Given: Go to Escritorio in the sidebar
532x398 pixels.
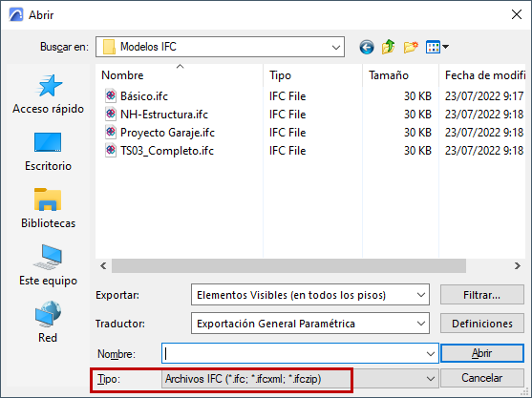Looking at the screenshot, I should point(48,152).
